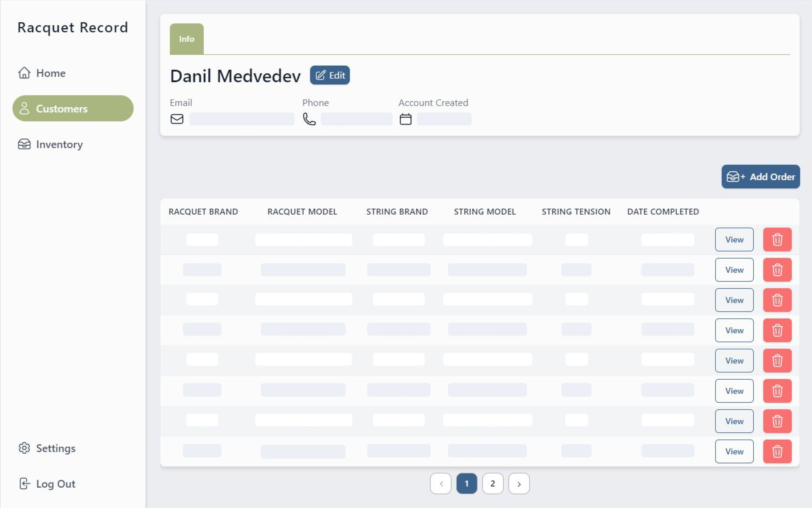
Task: View the fourth order row
Action: pos(734,330)
